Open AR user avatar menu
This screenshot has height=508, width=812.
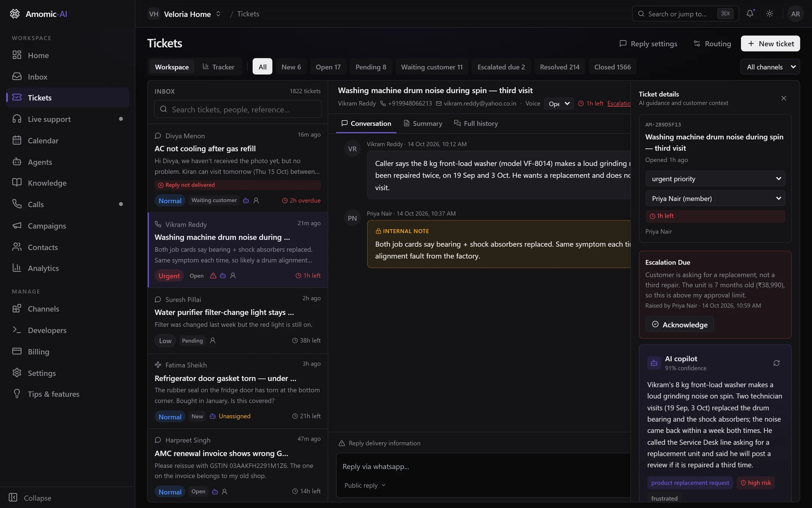(795, 14)
